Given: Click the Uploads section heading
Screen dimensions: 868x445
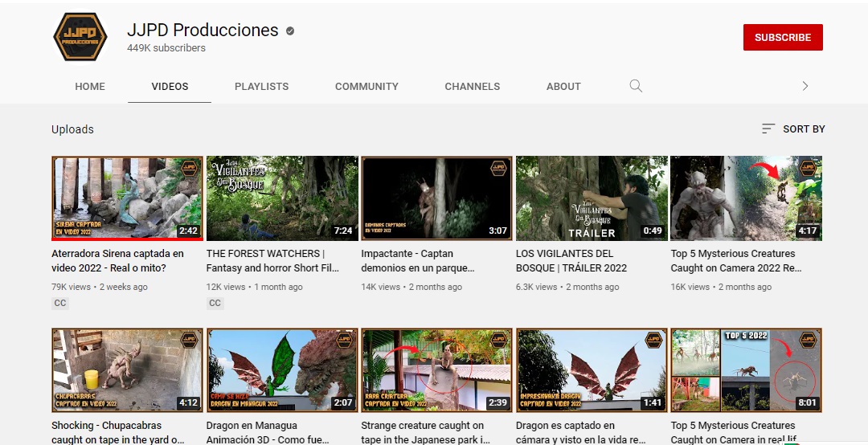Looking at the screenshot, I should pyautogui.click(x=72, y=129).
